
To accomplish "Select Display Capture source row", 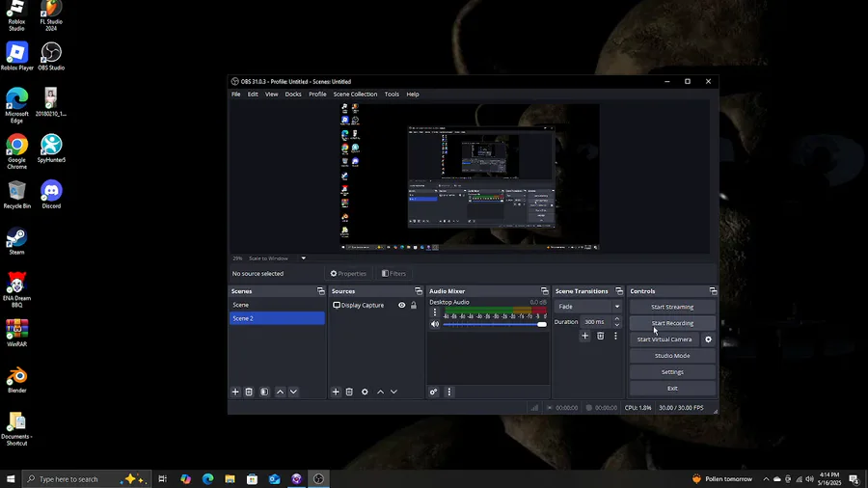I will click(375, 306).
